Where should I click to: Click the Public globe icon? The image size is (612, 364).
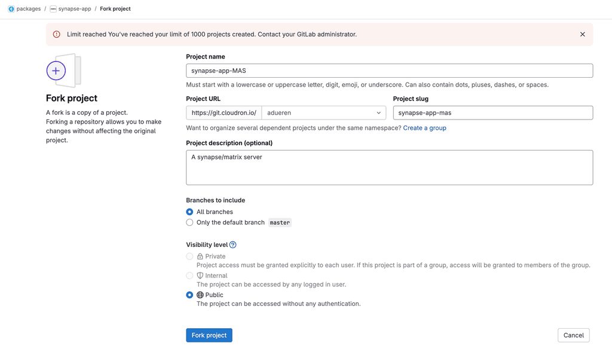pyautogui.click(x=200, y=295)
